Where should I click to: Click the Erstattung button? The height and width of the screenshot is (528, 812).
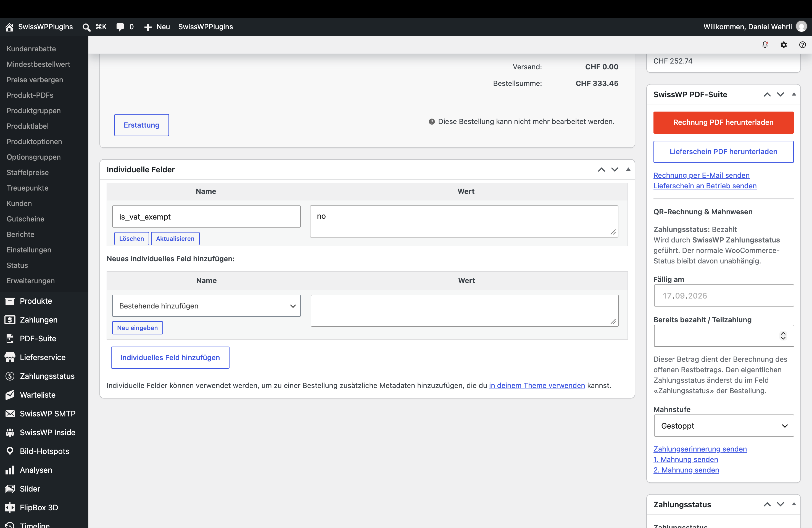(x=142, y=125)
